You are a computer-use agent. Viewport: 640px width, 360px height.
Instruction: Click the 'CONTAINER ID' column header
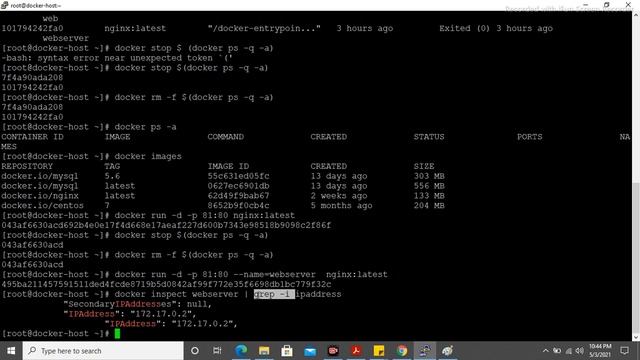click(x=32, y=137)
